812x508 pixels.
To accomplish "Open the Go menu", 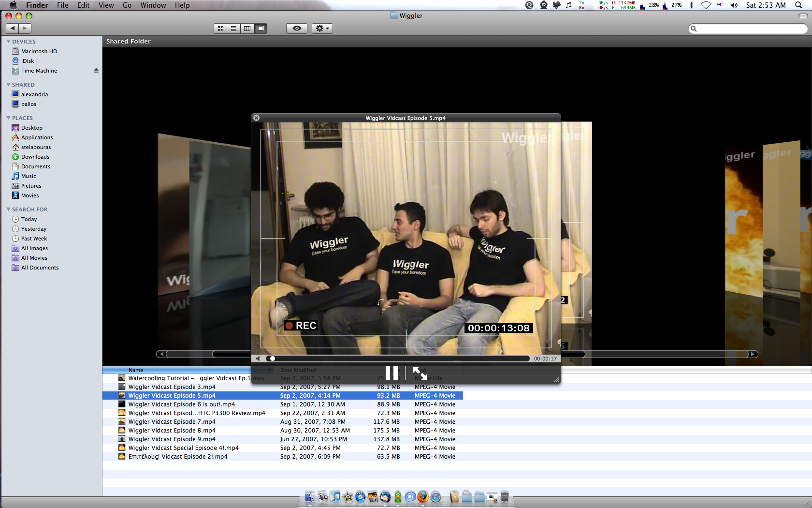I will click(127, 5).
